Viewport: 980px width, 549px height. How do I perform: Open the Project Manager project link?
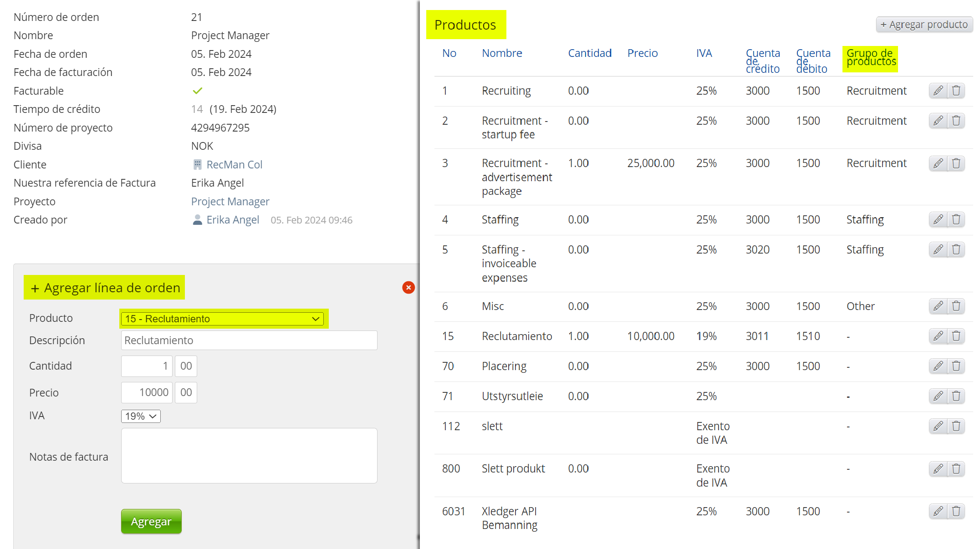click(x=230, y=201)
